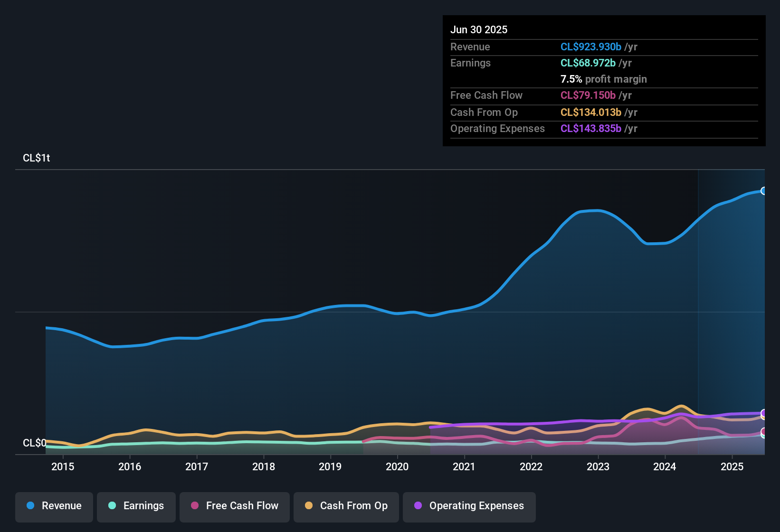780x532 pixels.
Task: Select the Revenue endpoint marker on the chart
Action: [x=764, y=190]
